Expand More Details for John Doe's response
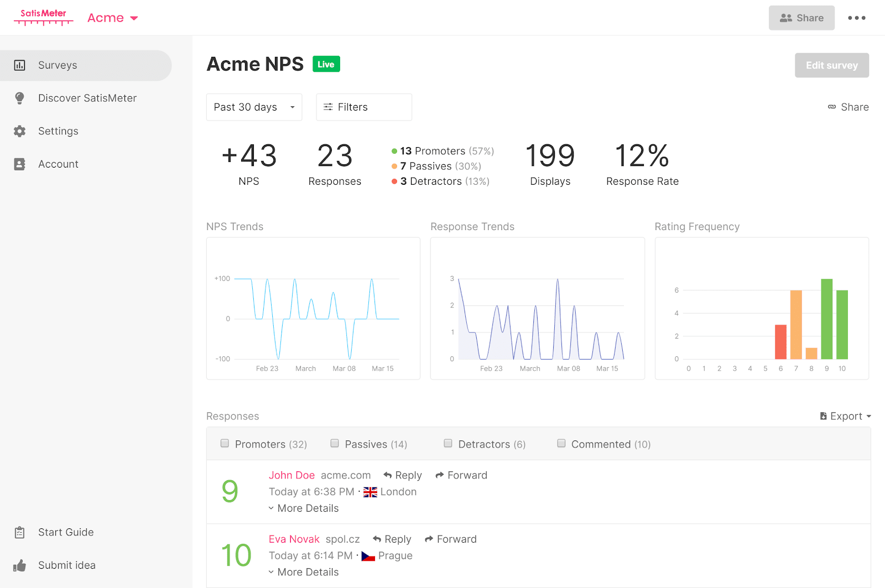Image resolution: width=885 pixels, height=588 pixels. (x=303, y=508)
